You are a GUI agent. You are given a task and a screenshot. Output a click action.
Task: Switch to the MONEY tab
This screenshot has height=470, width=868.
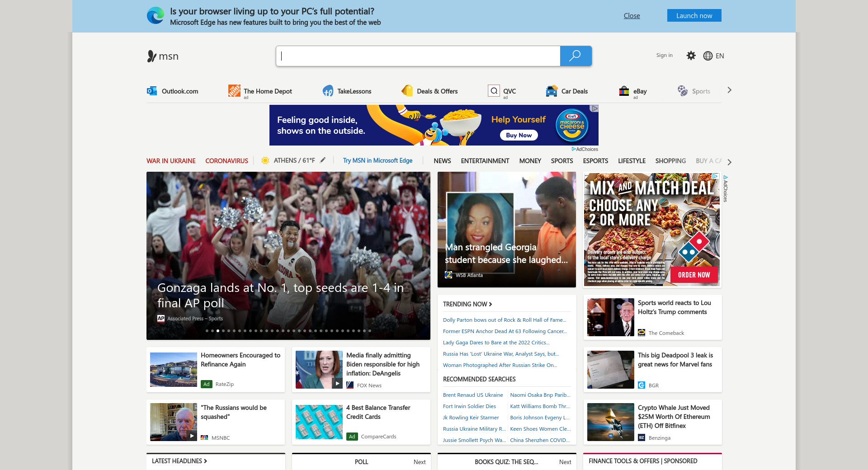pyautogui.click(x=530, y=161)
